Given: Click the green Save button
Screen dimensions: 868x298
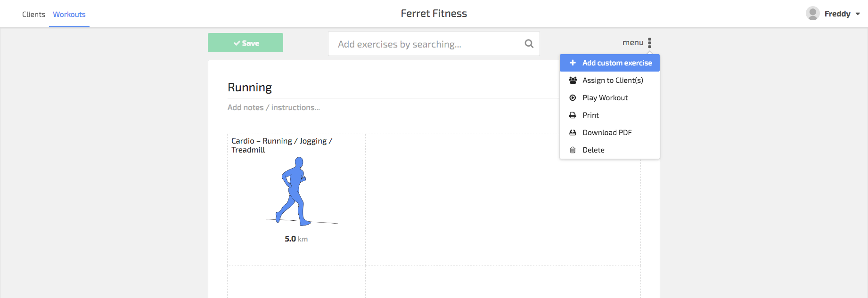Looking at the screenshot, I should point(246,43).
